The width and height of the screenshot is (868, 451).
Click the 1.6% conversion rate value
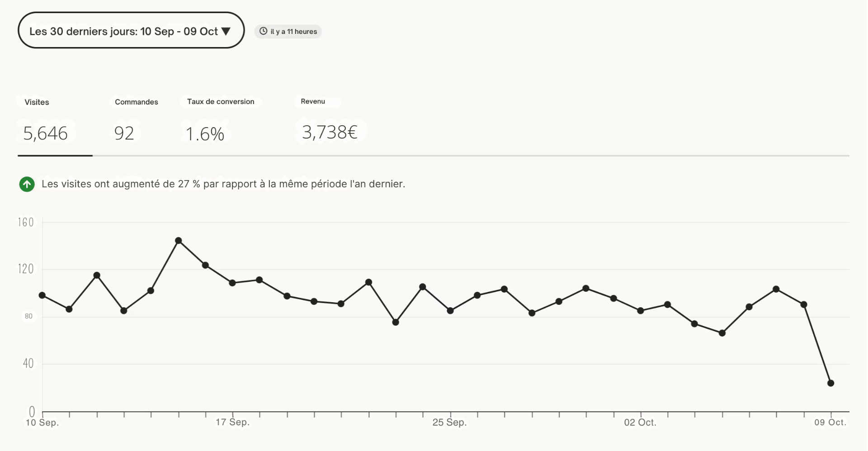click(206, 133)
